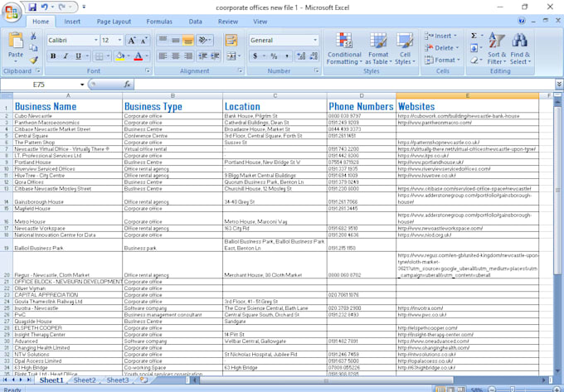Toggle bold formatting

53,56
